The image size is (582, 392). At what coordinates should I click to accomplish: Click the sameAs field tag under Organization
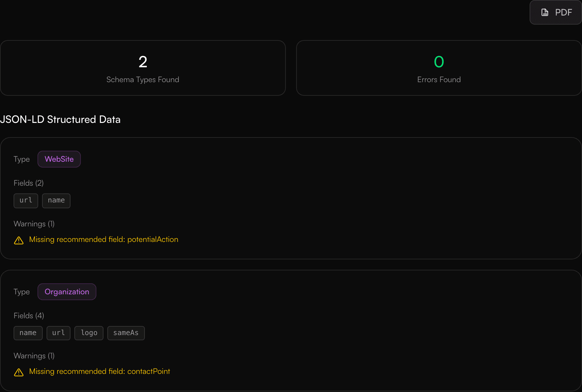pyautogui.click(x=126, y=333)
